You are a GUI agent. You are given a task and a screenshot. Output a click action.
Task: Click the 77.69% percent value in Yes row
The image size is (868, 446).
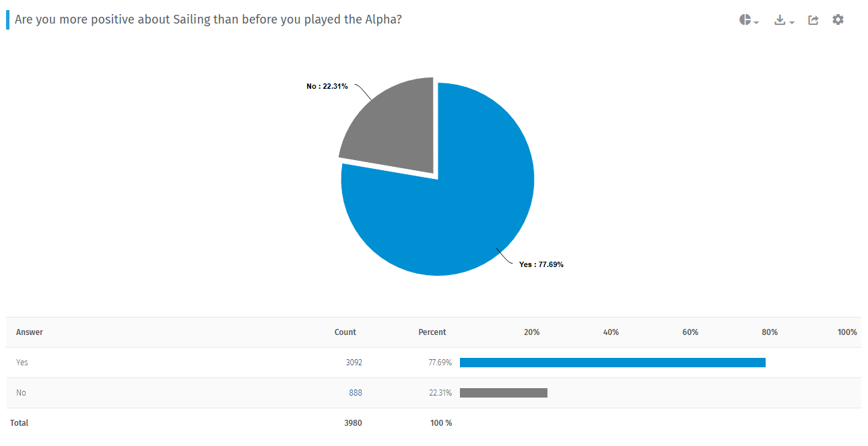[x=440, y=363]
